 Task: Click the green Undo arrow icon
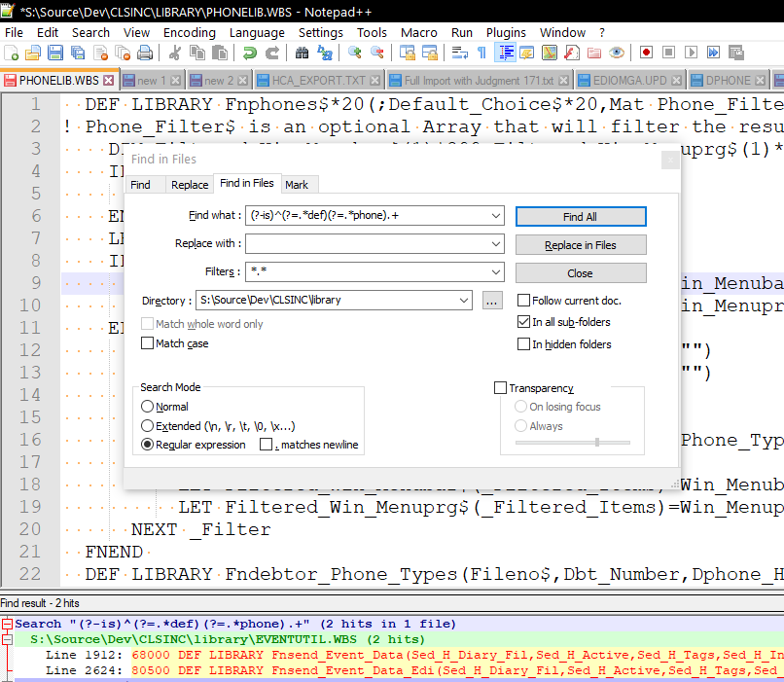tap(249, 53)
